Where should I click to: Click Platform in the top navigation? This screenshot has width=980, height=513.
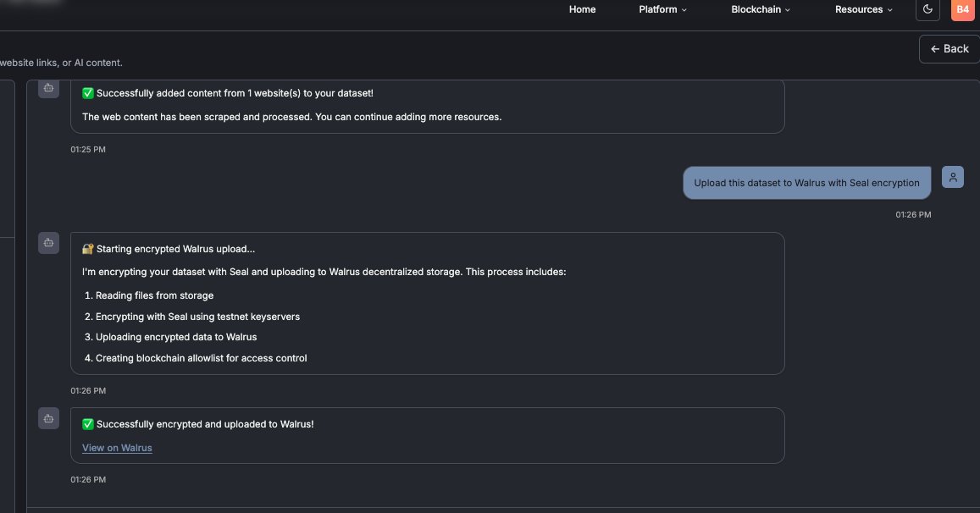(x=662, y=9)
